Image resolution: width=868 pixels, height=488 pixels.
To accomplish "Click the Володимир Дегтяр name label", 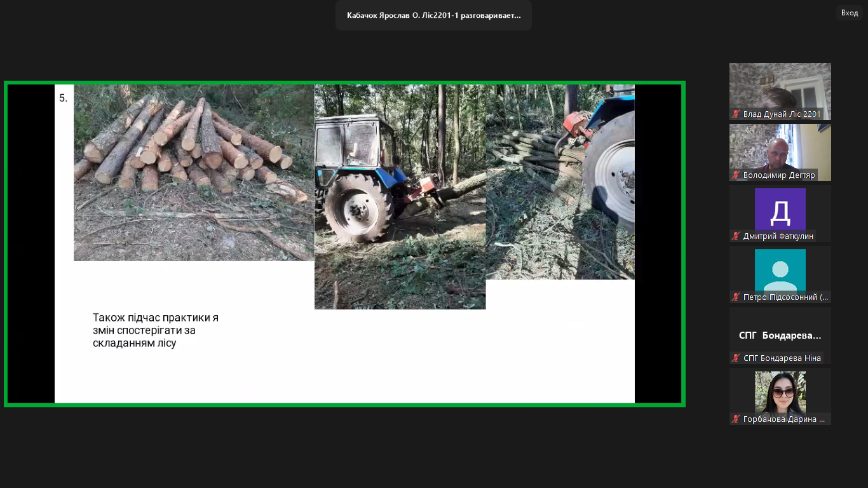I will (779, 175).
